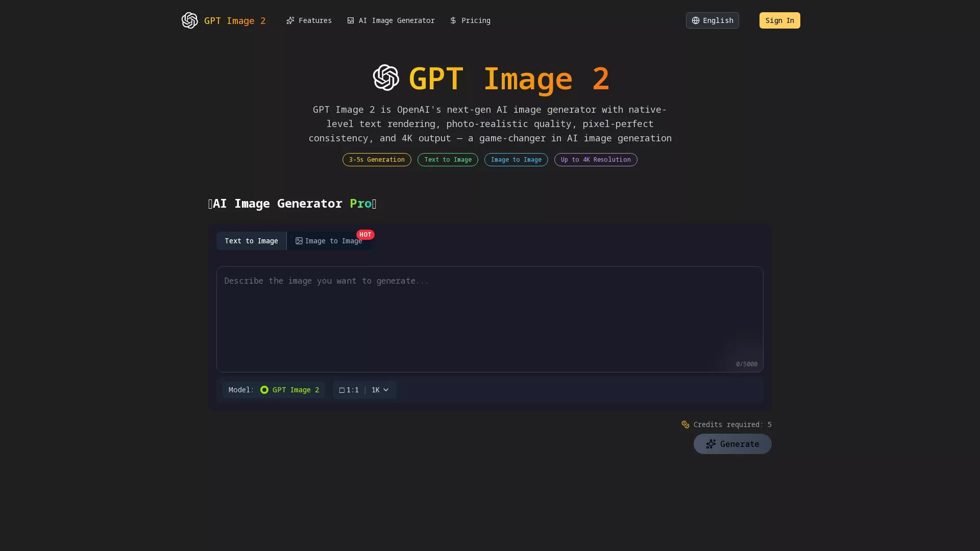Viewport: 980px width, 551px height.
Task: Click the Generate button
Action: [732, 444]
